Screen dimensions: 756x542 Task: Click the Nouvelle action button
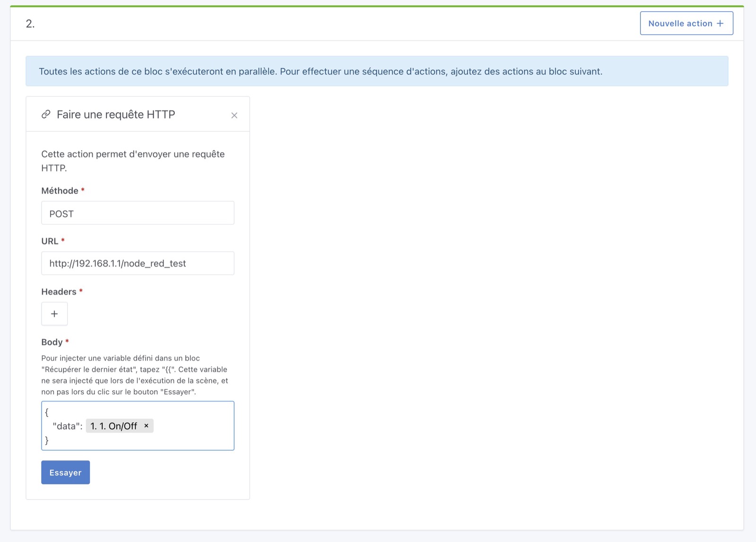click(686, 23)
